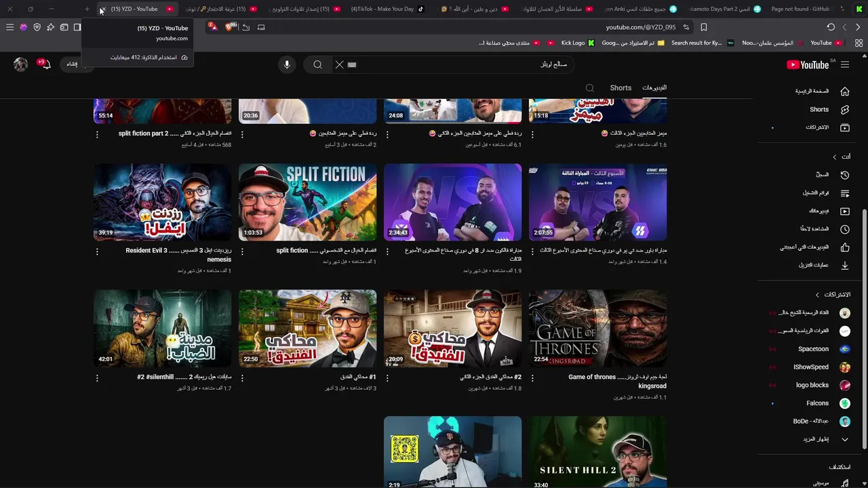Clear the search box text
Image resolution: width=868 pixels, height=488 pixels.
tap(339, 64)
